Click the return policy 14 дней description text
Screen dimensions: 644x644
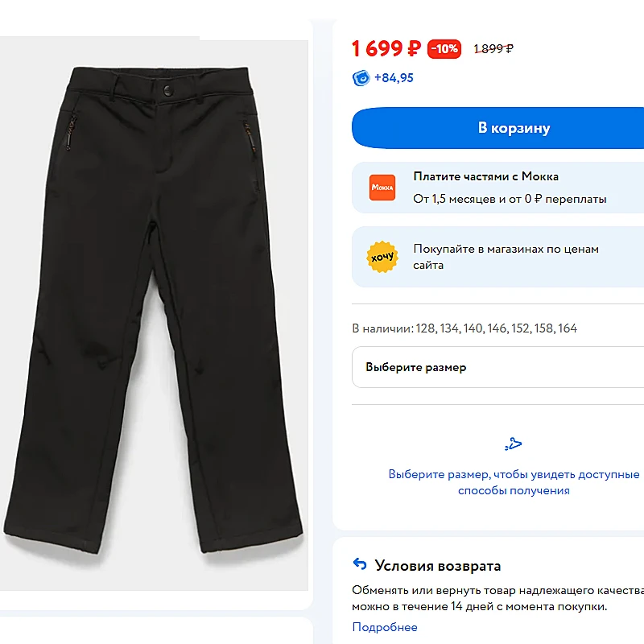pyautogui.click(x=497, y=598)
